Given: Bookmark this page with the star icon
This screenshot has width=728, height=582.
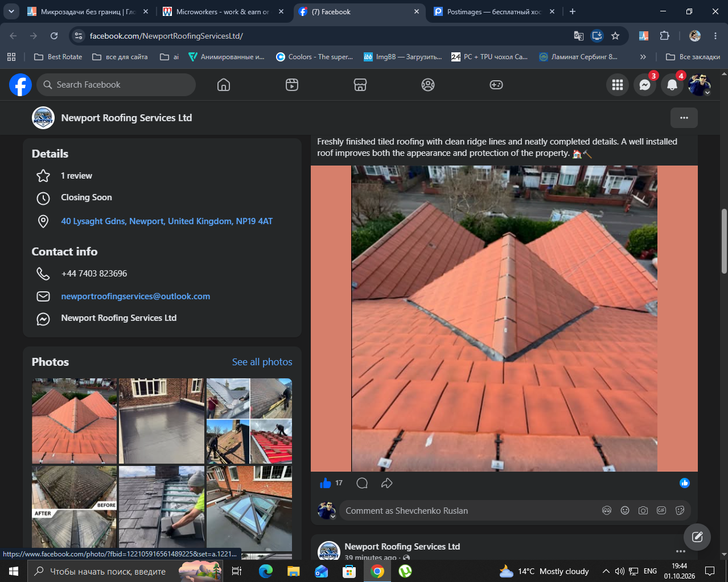Looking at the screenshot, I should (615, 36).
